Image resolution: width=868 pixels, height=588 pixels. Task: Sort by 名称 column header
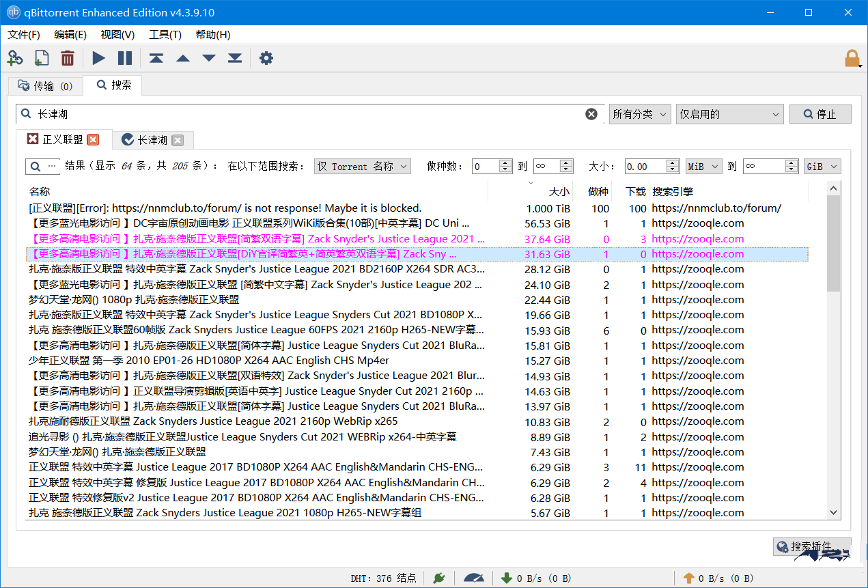[x=257, y=191]
